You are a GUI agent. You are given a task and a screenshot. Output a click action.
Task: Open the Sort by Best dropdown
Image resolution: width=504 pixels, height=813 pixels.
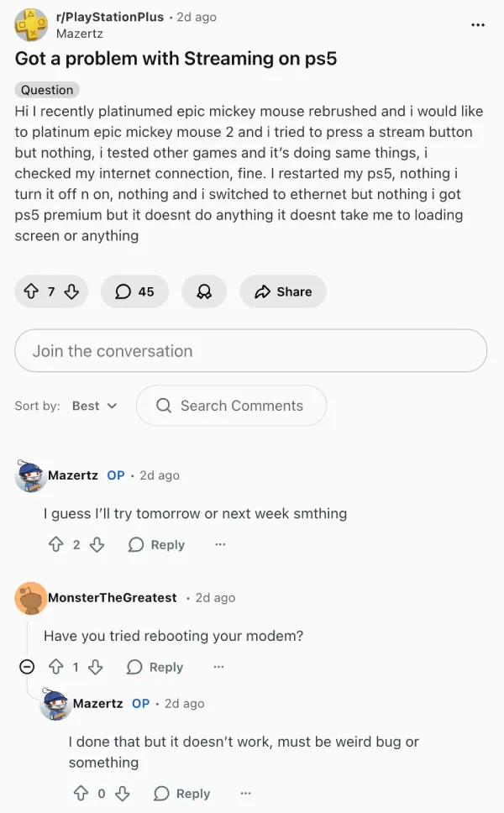tap(94, 406)
